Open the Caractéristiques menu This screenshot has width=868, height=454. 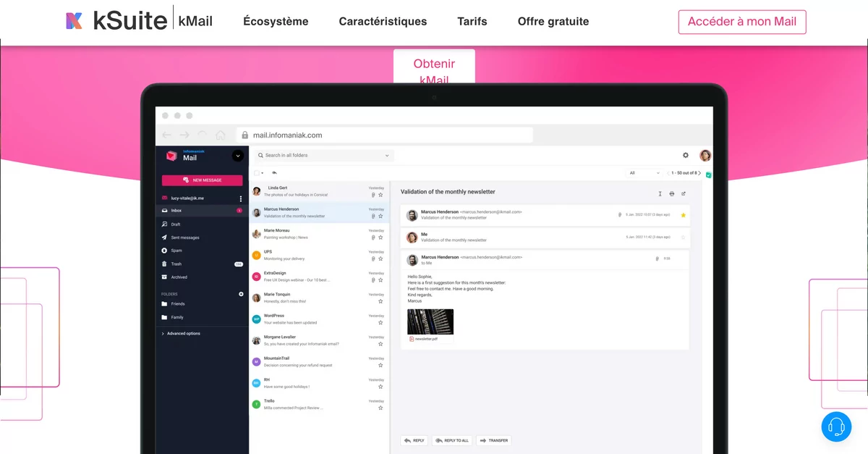(x=383, y=22)
